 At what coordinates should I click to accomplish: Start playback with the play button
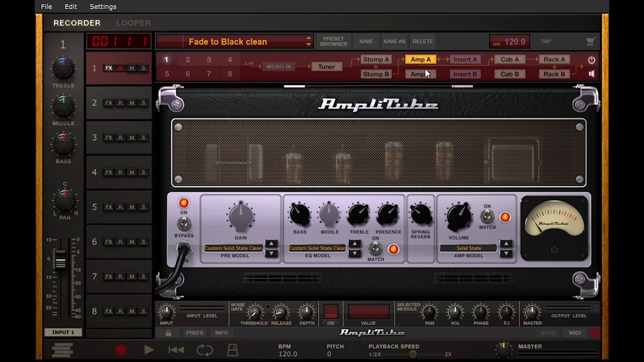click(149, 350)
